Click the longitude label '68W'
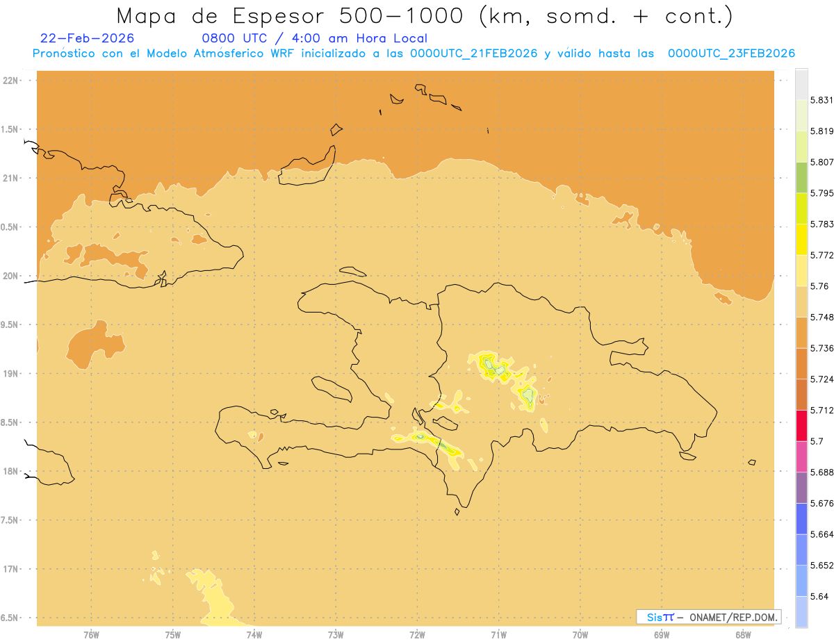834x644 pixels. pos(743,635)
